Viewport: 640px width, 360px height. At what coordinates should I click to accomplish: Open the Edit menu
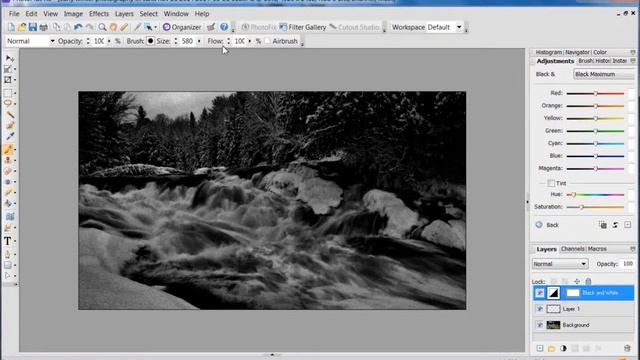[x=31, y=14]
